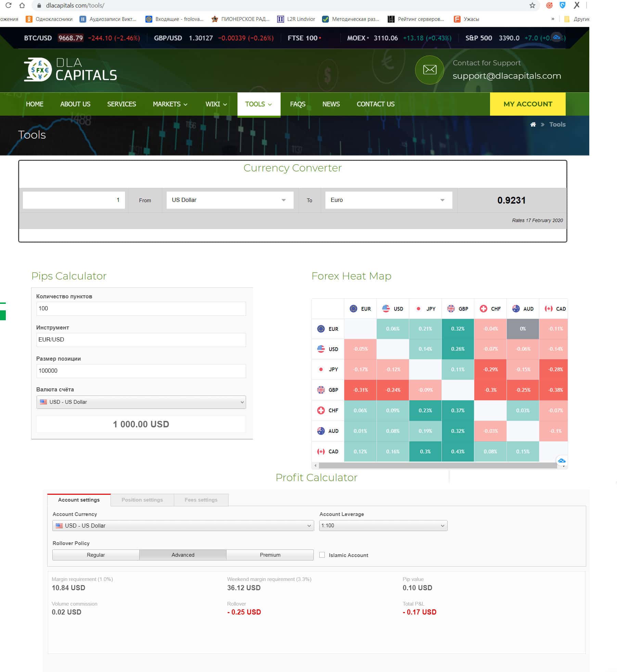This screenshot has height=672, width=617.
Task: Toggle the Islamic Account checkbox
Action: click(322, 555)
